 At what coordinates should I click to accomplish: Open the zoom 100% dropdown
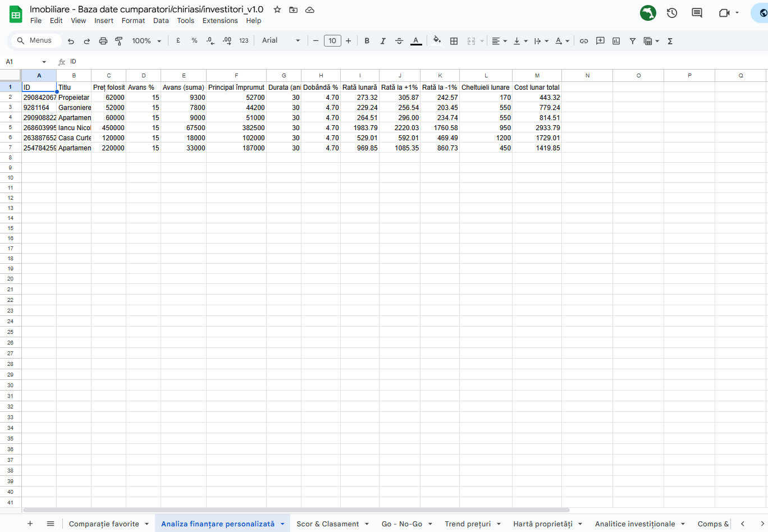147,41
